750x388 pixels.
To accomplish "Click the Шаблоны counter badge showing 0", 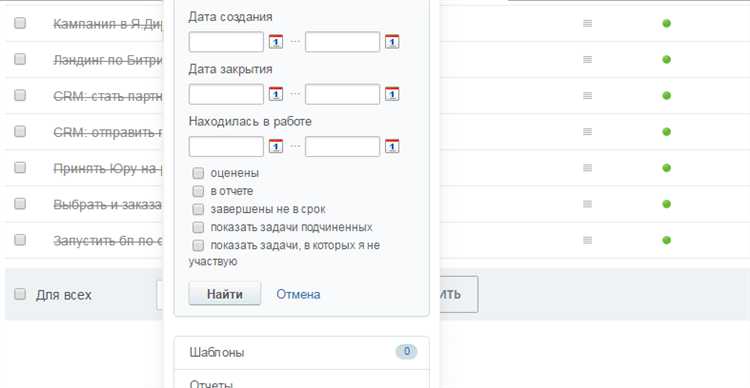I will [406, 352].
